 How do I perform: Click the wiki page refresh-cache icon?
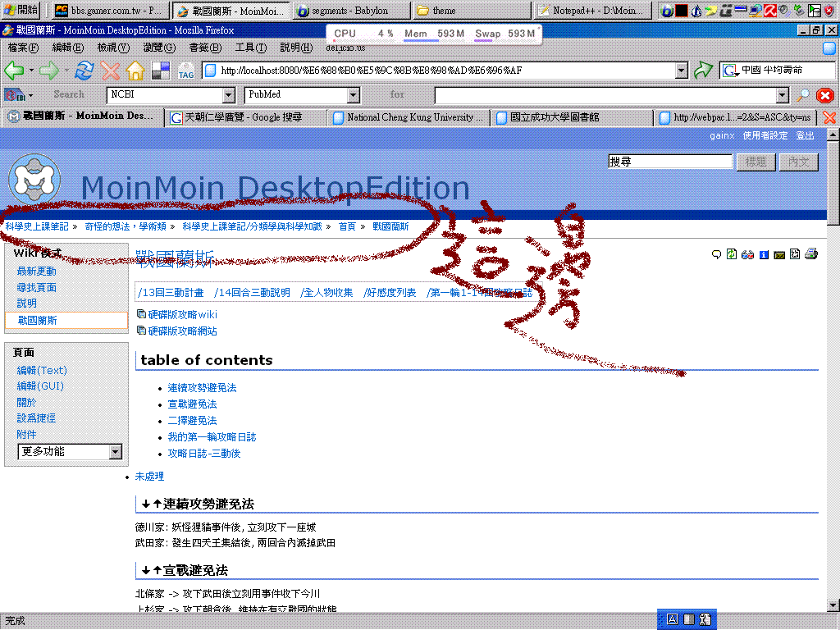coord(732,253)
